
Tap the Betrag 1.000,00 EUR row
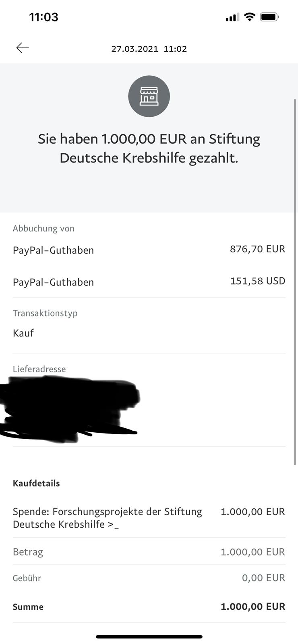tap(149, 551)
